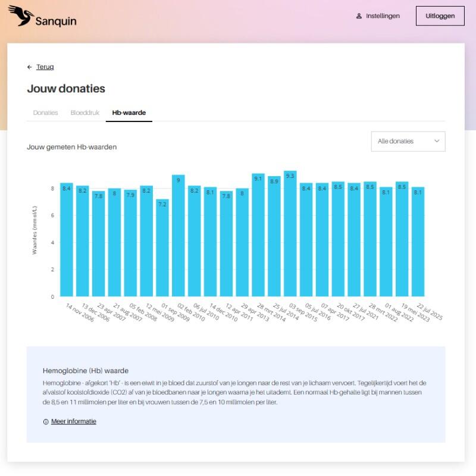This screenshot has width=476, height=476.
Task: Click the 9.3 bar for 03 sep 2015
Action: 290,234
